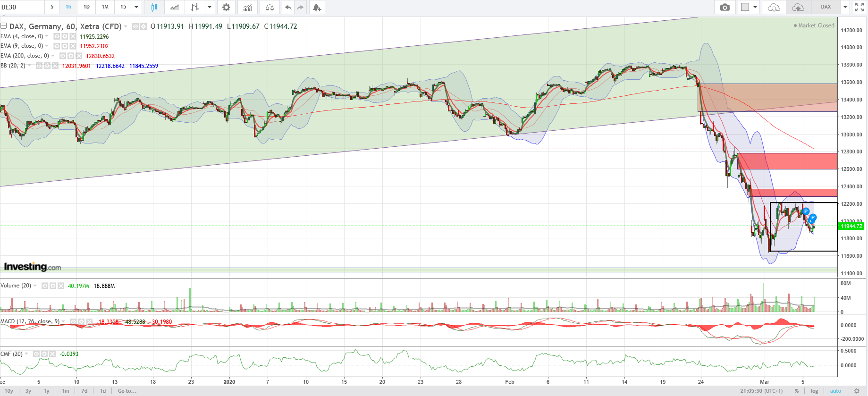
Task: Set time range to 10y
Action: tap(9, 391)
